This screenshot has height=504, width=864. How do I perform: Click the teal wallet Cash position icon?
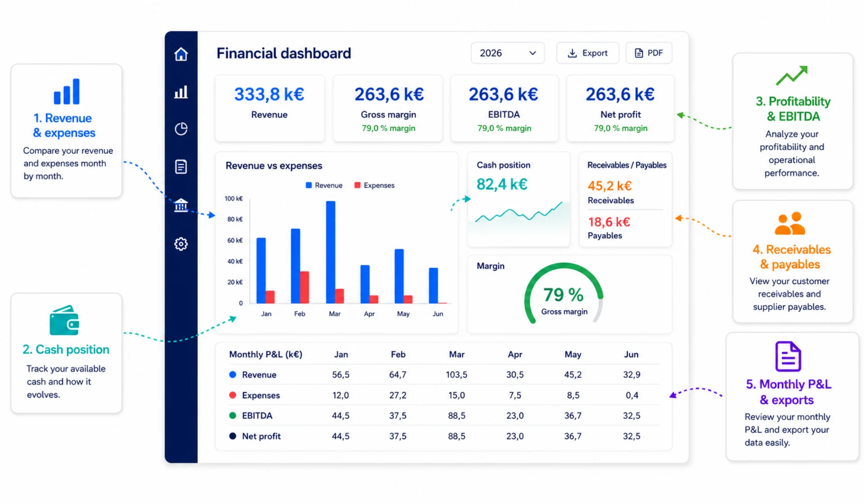pyautogui.click(x=64, y=320)
